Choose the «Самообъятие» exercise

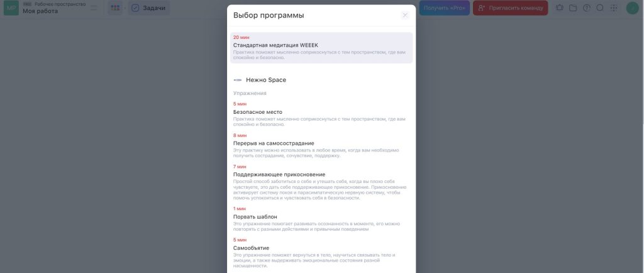[252, 248]
